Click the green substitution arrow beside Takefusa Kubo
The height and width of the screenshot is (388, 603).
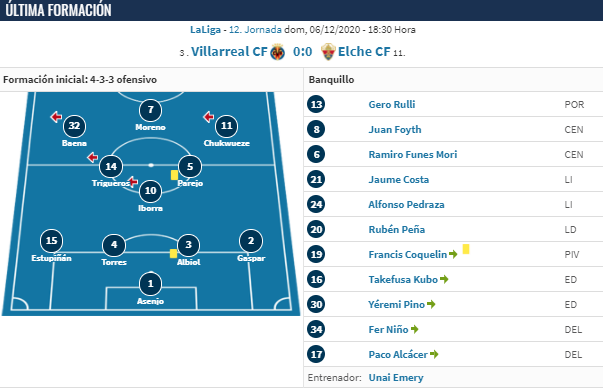pyautogui.click(x=444, y=279)
